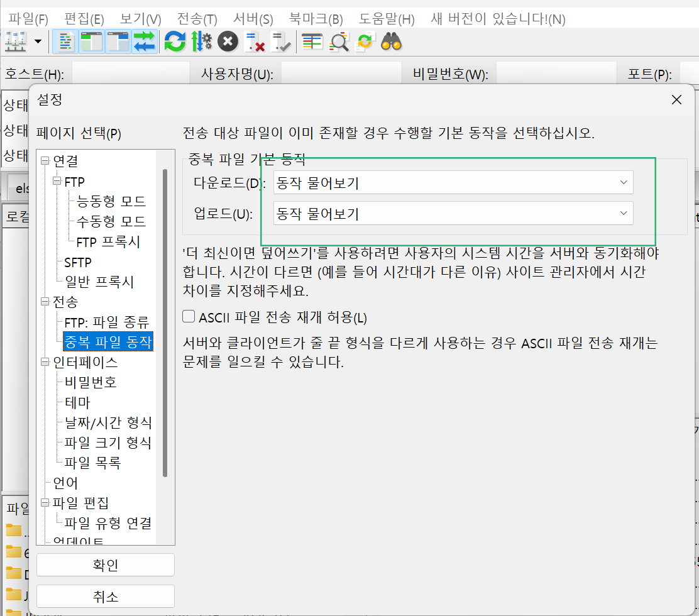Open the Site Manager

(x=14, y=41)
